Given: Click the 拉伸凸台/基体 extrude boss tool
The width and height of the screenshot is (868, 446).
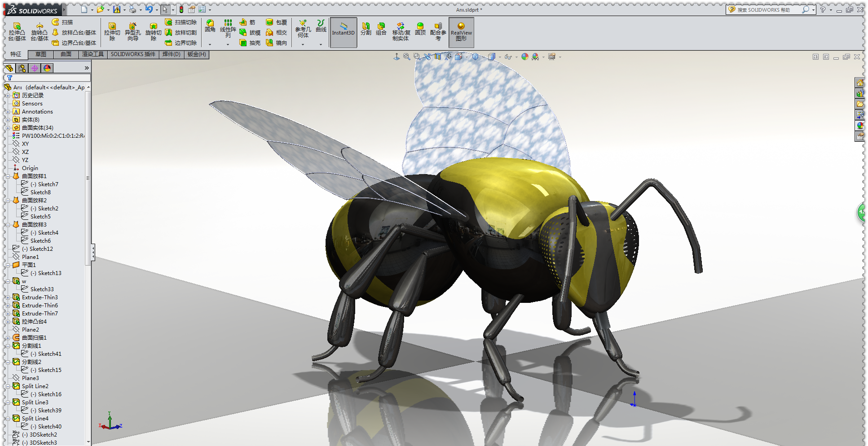Looking at the screenshot, I should click(x=17, y=32).
